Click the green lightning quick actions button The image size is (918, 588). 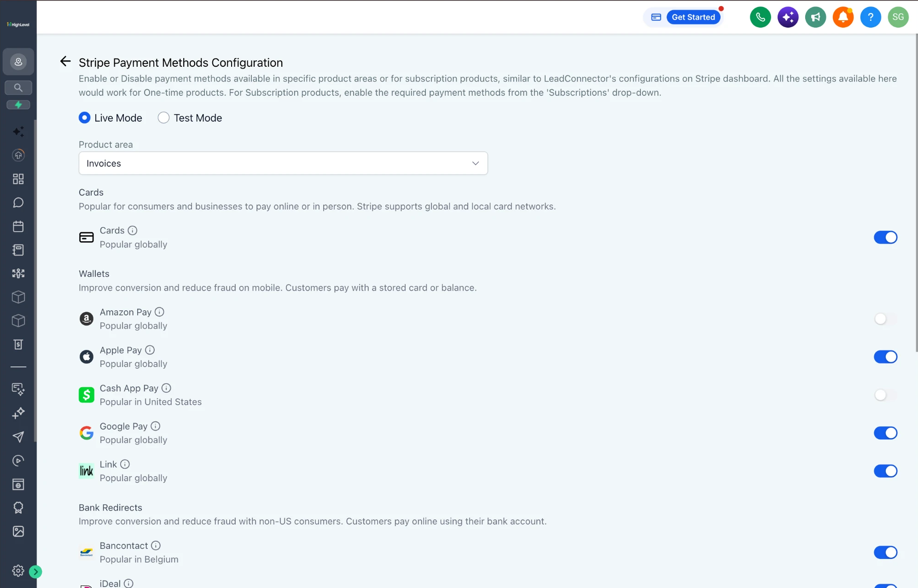coord(18,105)
